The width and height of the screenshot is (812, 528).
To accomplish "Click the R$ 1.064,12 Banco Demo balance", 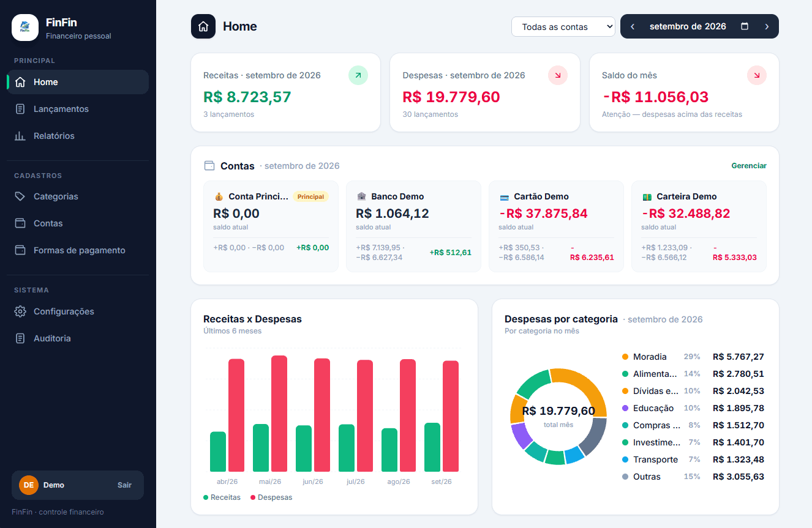I will point(393,214).
